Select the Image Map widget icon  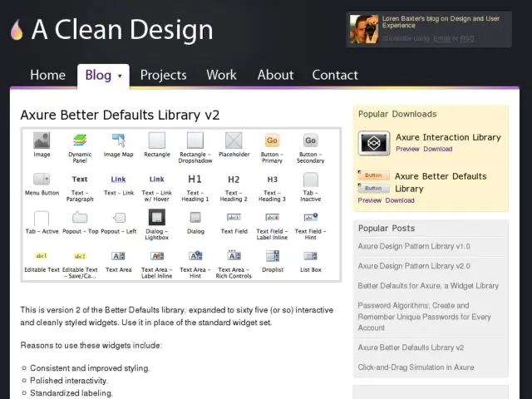[118, 140]
